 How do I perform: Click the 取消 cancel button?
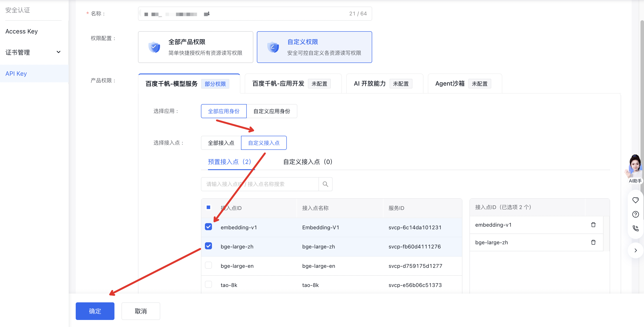tap(141, 311)
